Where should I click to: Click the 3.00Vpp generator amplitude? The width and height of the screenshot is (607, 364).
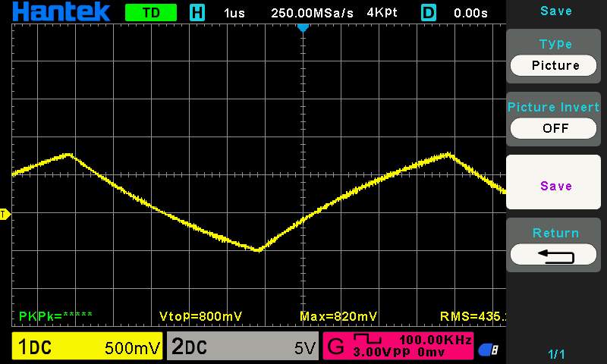point(382,352)
